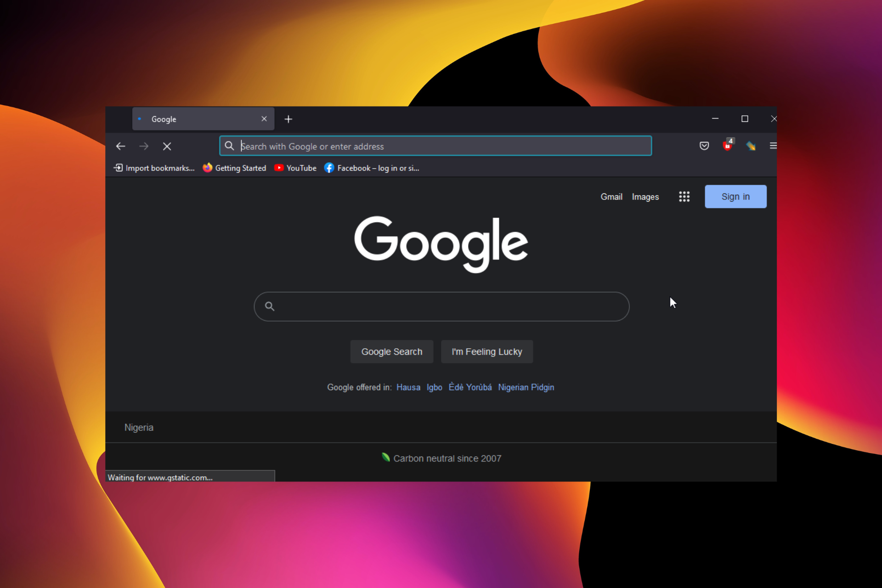882x588 pixels.
Task: Minimize the browser window
Action: [715, 119]
